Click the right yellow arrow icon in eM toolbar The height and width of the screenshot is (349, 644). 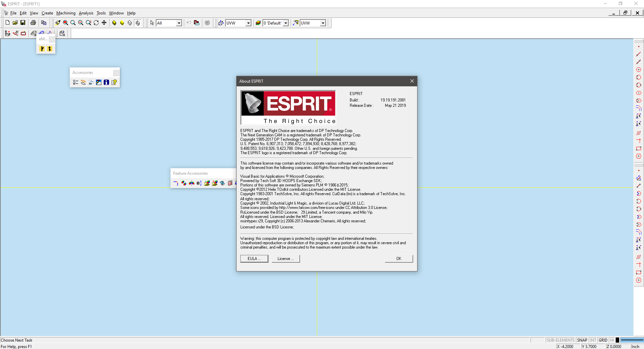click(x=50, y=49)
